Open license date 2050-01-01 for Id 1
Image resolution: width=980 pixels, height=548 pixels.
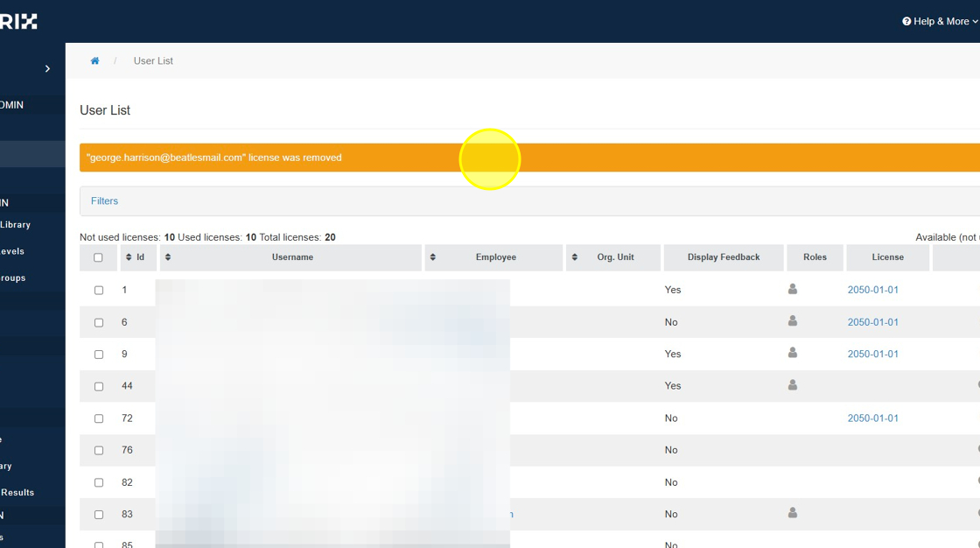click(x=872, y=290)
